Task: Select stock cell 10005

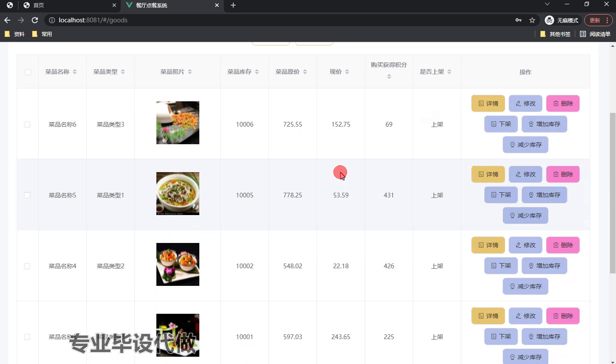Action: coord(244,195)
